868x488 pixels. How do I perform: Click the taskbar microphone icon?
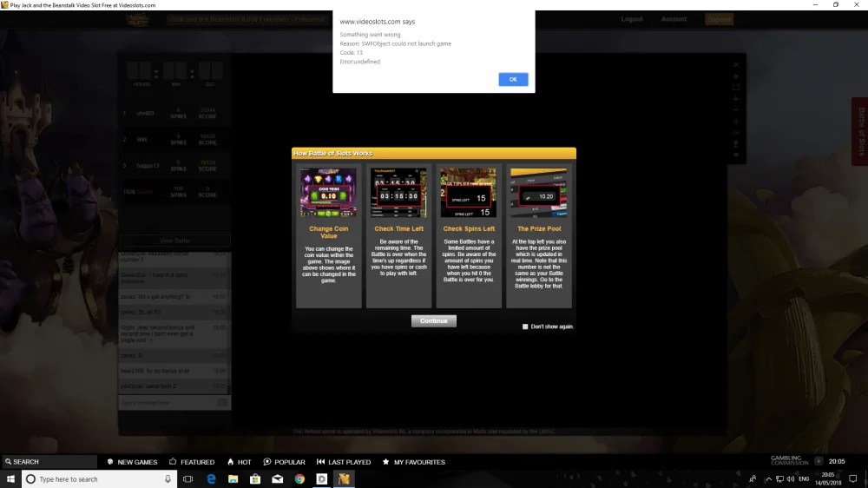tap(168, 478)
